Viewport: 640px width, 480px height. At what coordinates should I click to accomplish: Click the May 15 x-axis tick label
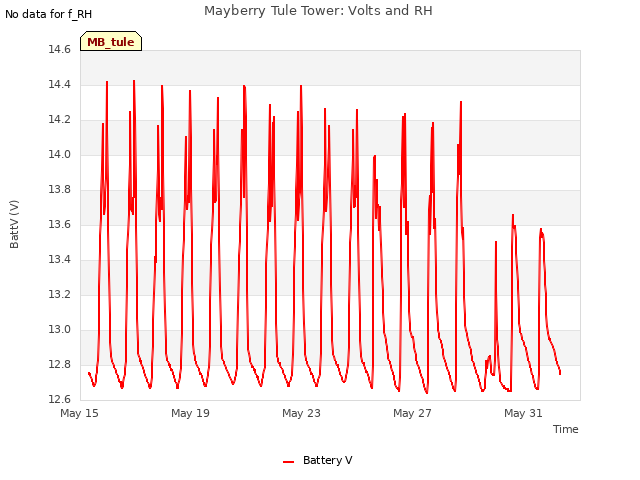[80, 413]
